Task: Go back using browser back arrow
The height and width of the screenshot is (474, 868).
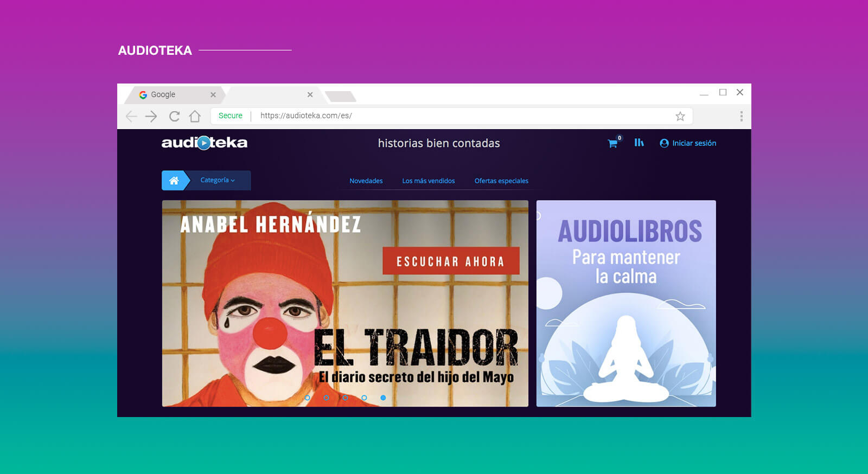Action: [x=131, y=116]
